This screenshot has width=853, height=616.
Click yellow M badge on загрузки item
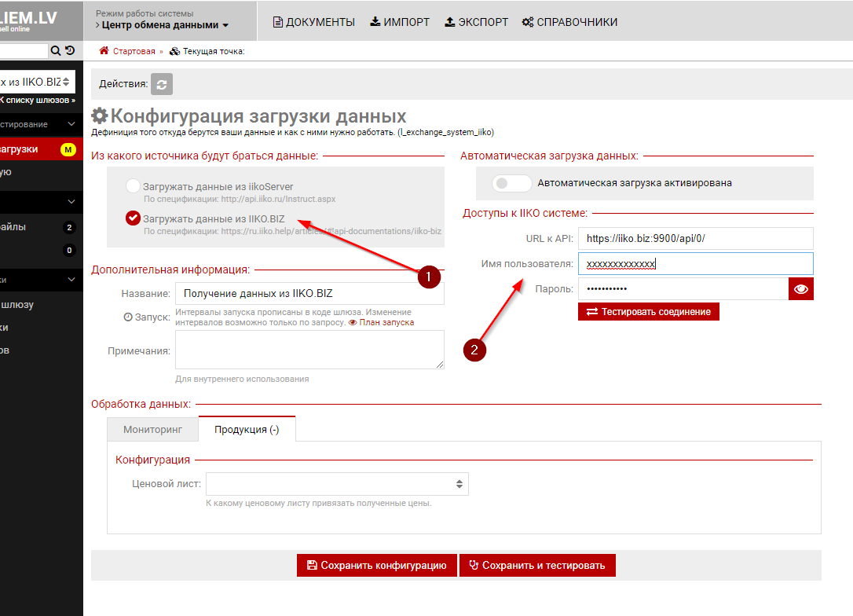(x=68, y=149)
